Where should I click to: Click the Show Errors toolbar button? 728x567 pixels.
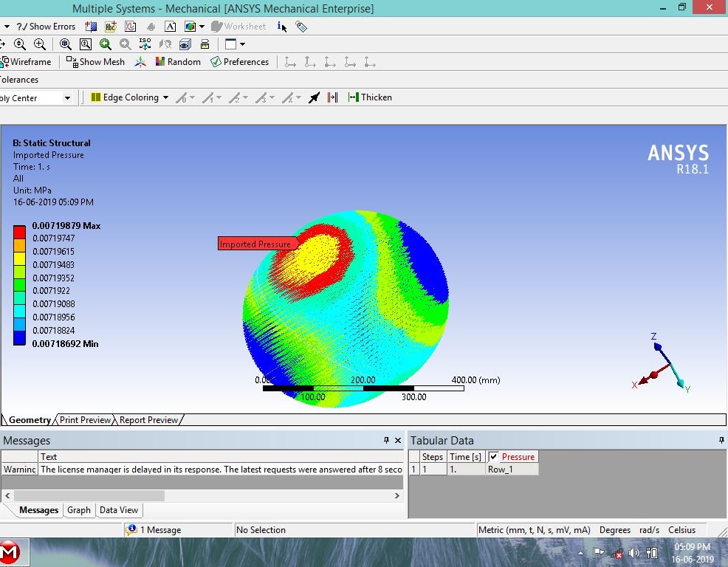click(x=46, y=27)
